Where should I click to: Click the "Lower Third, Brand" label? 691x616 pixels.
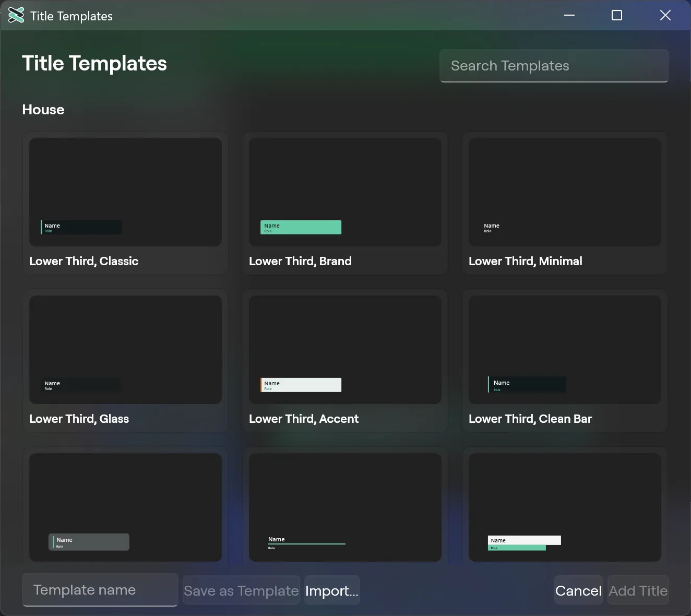(x=300, y=262)
